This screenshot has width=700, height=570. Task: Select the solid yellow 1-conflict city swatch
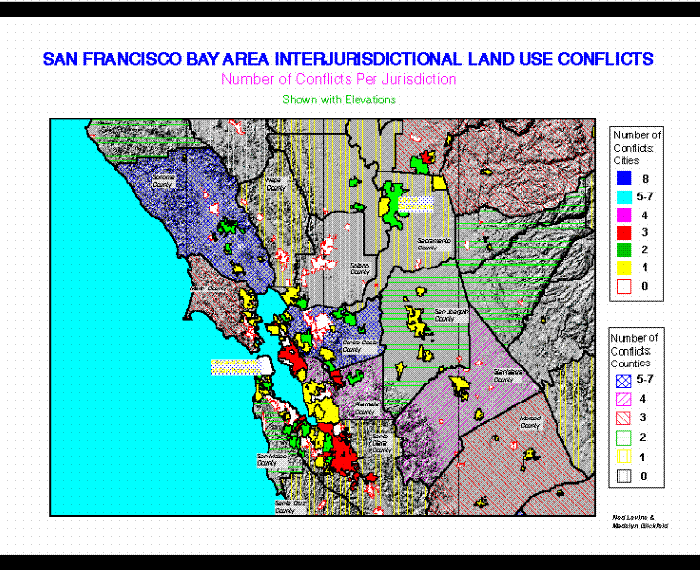[624, 268]
